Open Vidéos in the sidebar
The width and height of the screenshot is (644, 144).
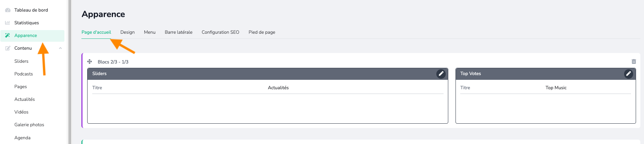click(21, 112)
